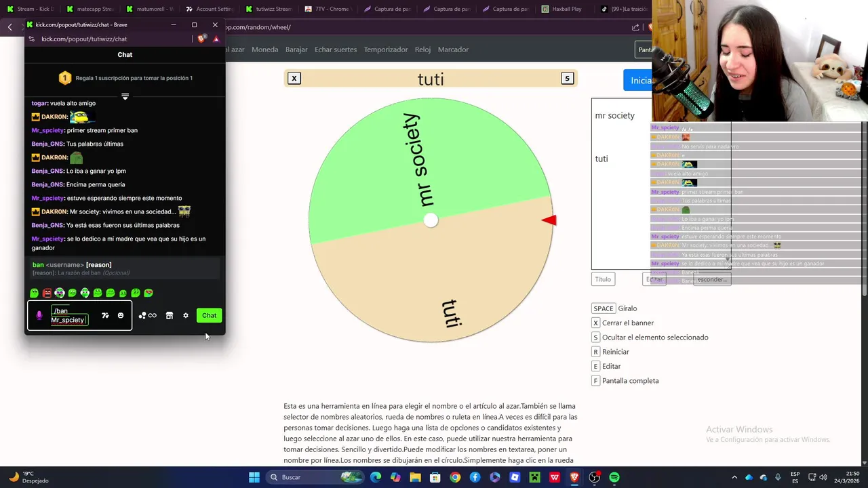This screenshot has height=488, width=868.
Task: Hide selected element with S button
Action: click(568, 78)
